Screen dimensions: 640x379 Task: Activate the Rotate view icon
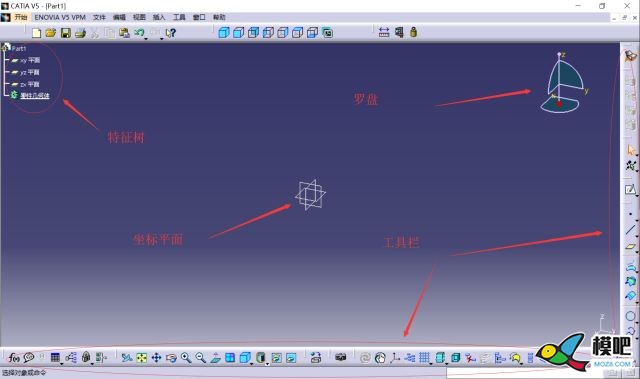tap(171, 358)
